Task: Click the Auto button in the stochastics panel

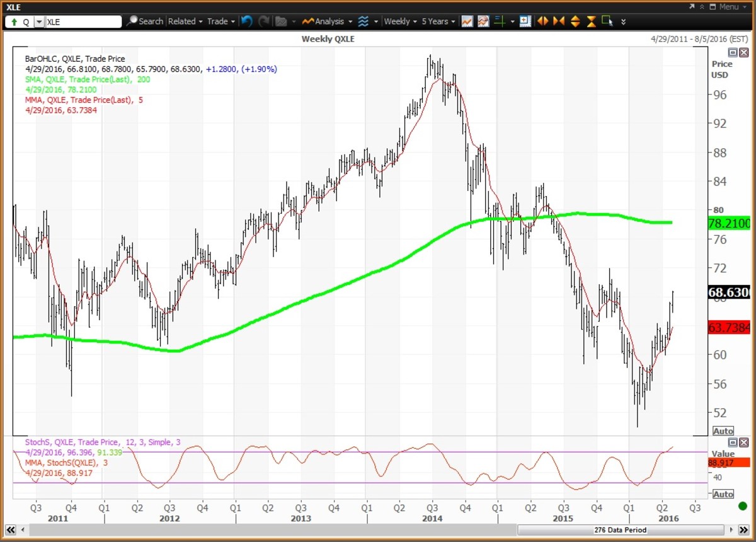Action: tap(723, 493)
